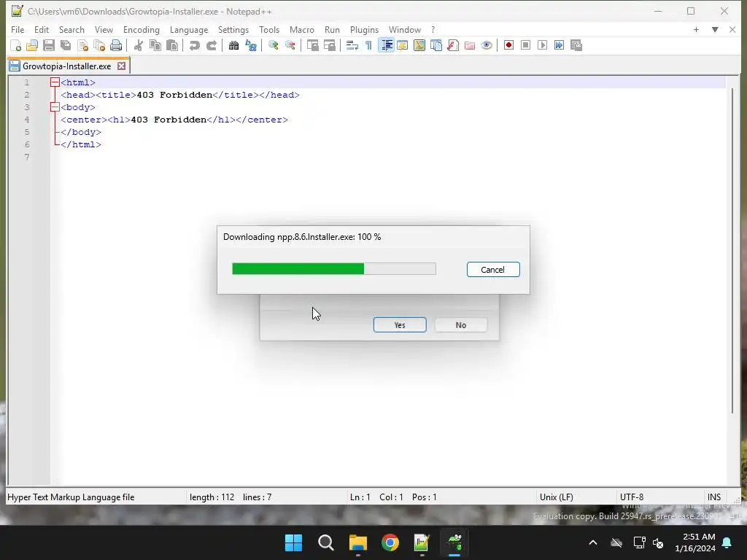Viewport: 747px width, 560px height.
Task: Open Find with the binoculars icon
Action: 233,45
